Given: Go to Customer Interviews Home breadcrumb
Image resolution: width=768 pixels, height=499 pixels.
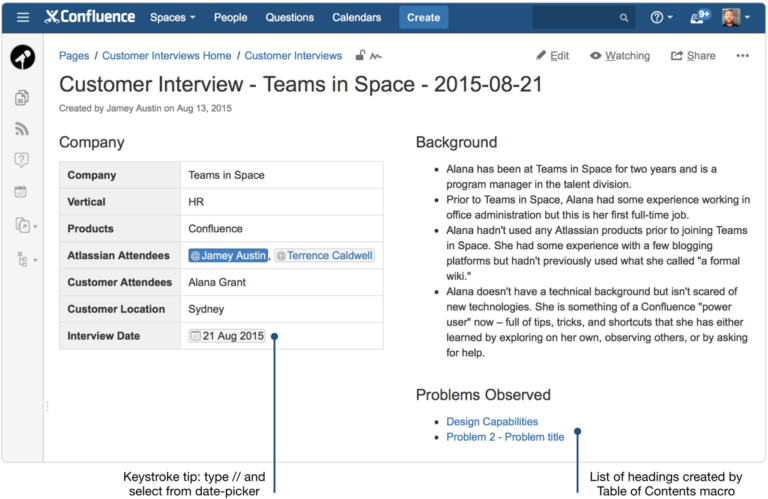Looking at the screenshot, I should pos(167,56).
